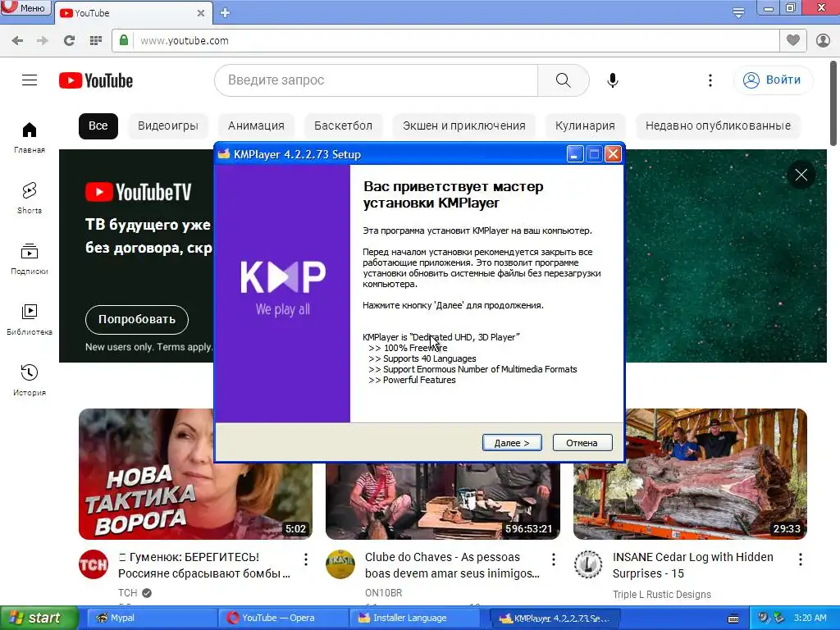Screen dimensions: 840x630
Task: Open options menu for Гуменюк video
Action: [306, 559]
